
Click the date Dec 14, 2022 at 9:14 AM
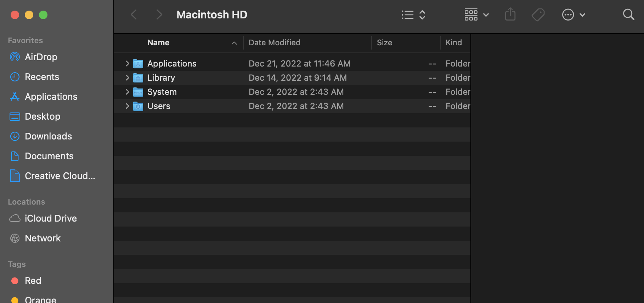tap(298, 78)
